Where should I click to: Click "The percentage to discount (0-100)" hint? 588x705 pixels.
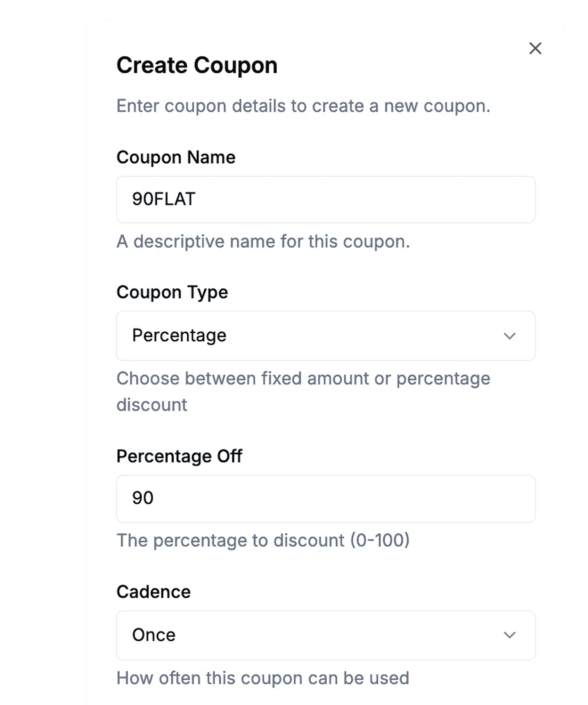click(263, 540)
